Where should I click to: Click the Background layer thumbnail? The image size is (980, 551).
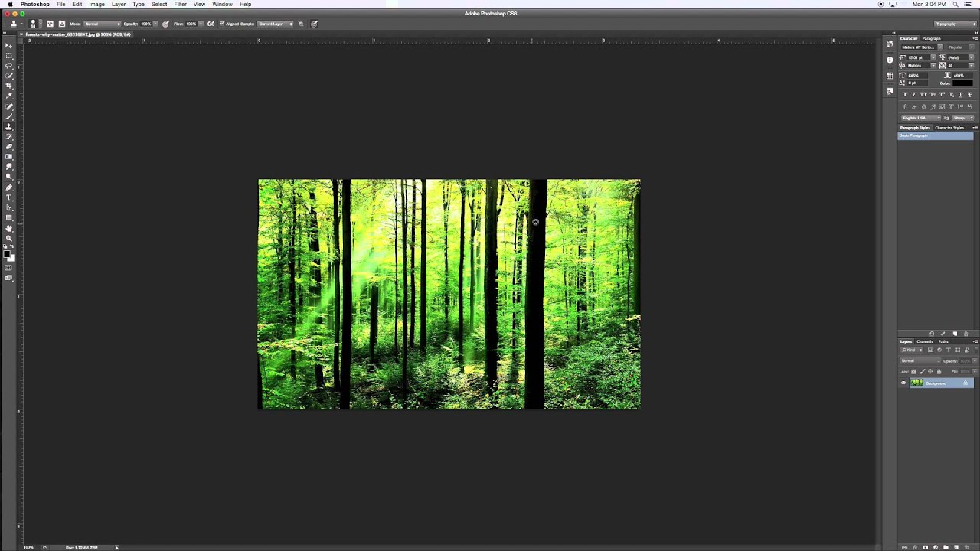pyautogui.click(x=916, y=383)
